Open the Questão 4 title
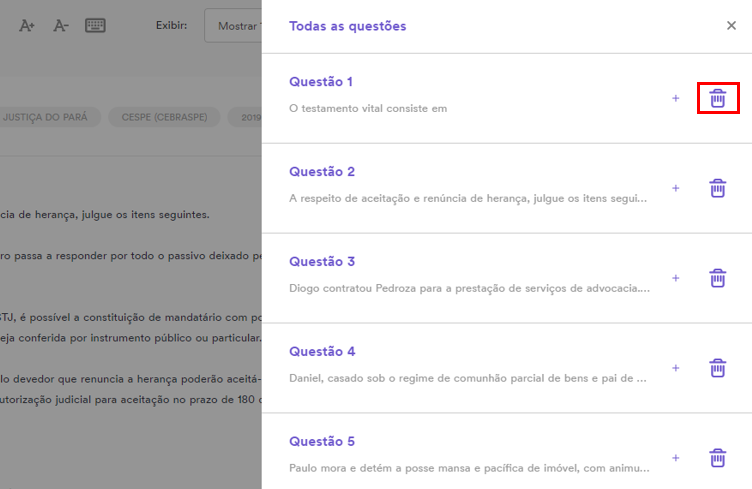Screen dimensions: 752x489 pyautogui.click(x=322, y=351)
